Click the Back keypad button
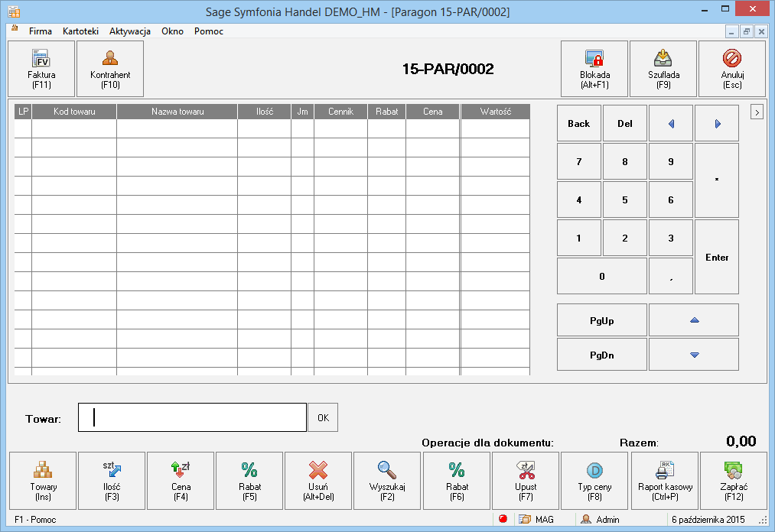775x532 pixels. coord(579,124)
